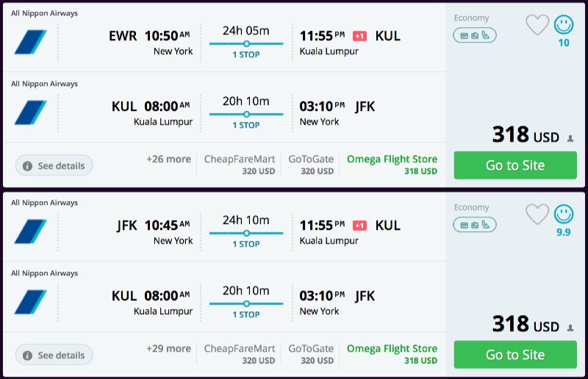Viewport: 588px width, 379px height.
Task: Open fare amenities icons on first flight
Action: click(475, 35)
